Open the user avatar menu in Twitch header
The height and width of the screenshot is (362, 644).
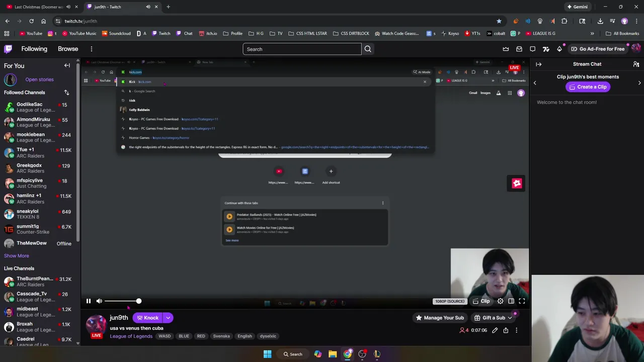tap(636, 49)
